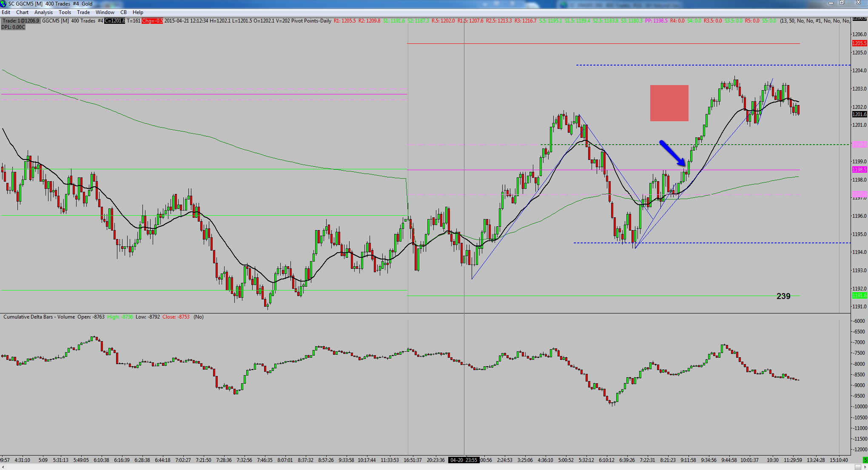Open the Help menu
The height and width of the screenshot is (470, 868).
(x=138, y=12)
